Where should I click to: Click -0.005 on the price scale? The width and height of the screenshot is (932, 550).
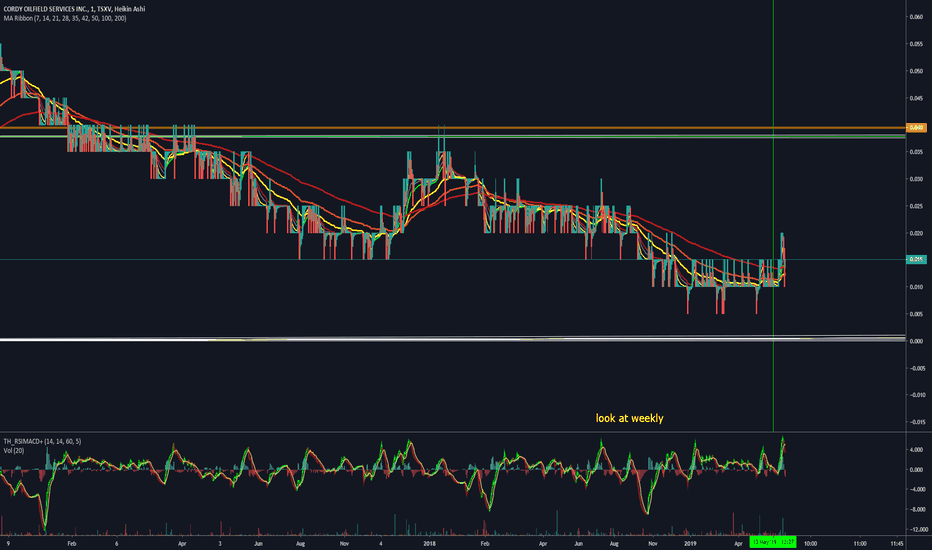point(916,368)
